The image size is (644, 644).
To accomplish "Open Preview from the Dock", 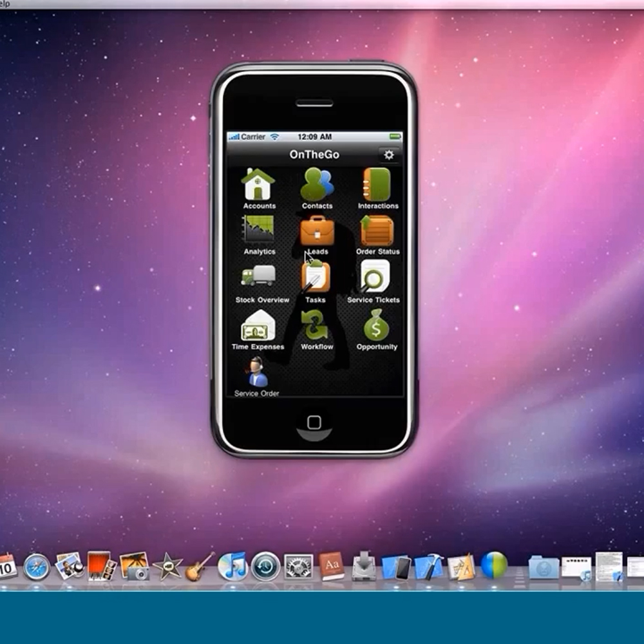I will [x=69, y=566].
